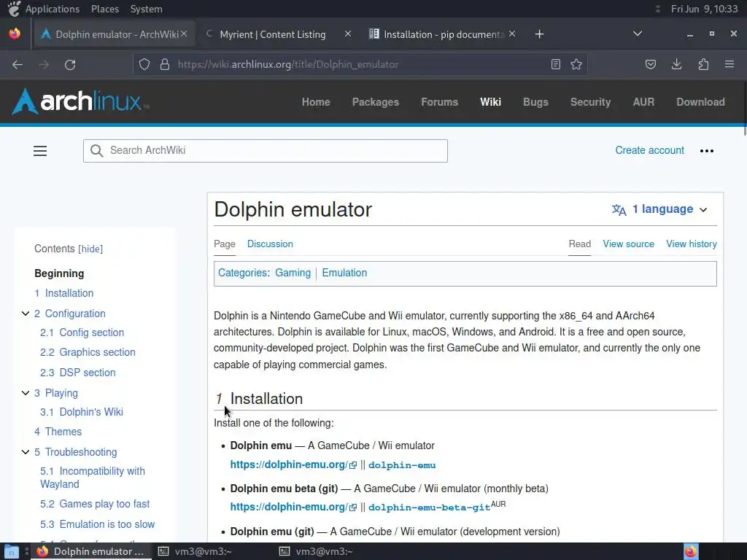Select the View source tab
This screenshot has width=747, height=560.
(x=628, y=244)
